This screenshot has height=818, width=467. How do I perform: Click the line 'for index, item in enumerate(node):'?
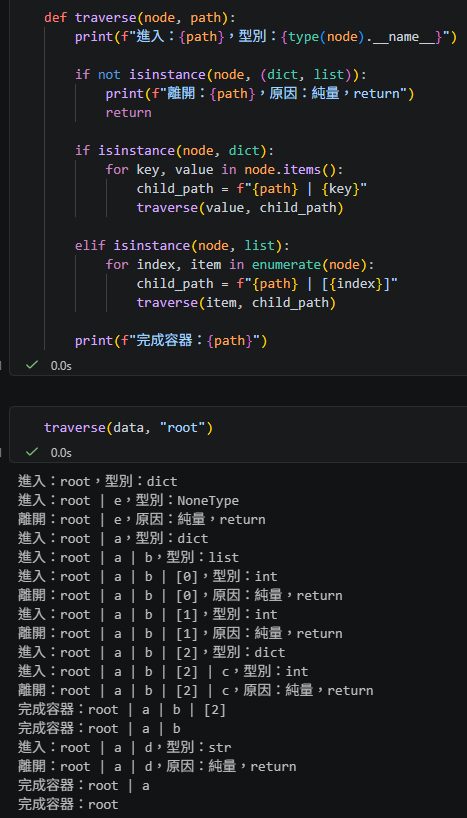pyautogui.click(x=241, y=264)
